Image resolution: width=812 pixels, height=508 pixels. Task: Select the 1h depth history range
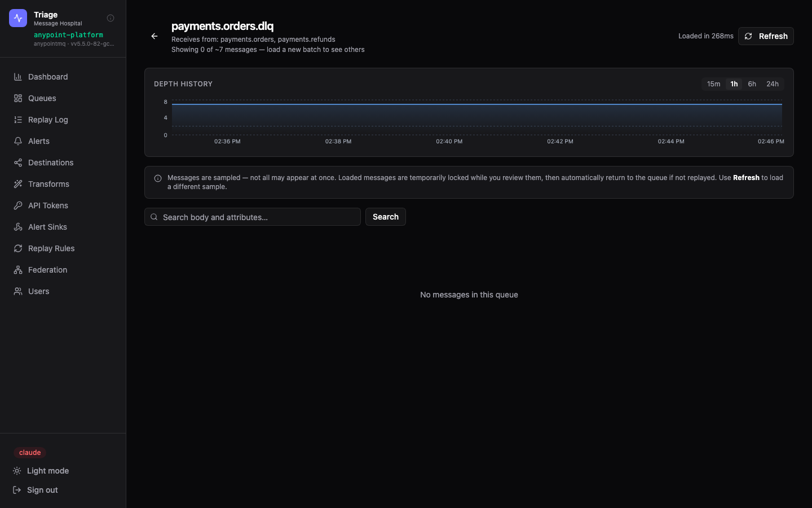coord(734,84)
